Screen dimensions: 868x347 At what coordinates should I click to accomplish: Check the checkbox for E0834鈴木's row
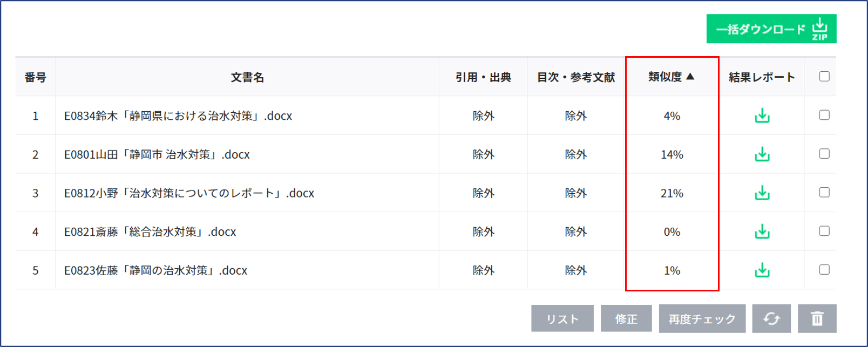click(823, 116)
